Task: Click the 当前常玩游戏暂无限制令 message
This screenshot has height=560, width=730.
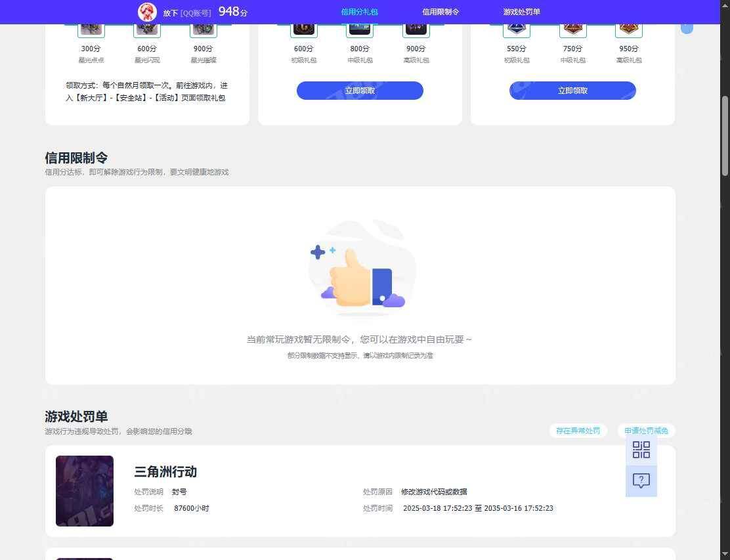Action: (x=359, y=339)
